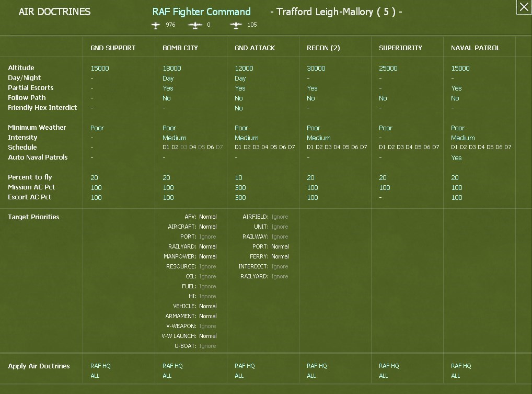Viewport: 532px width, 394px height.
Task: Apply BOMB CITY doctrine to ALL
Action: coord(167,376)
